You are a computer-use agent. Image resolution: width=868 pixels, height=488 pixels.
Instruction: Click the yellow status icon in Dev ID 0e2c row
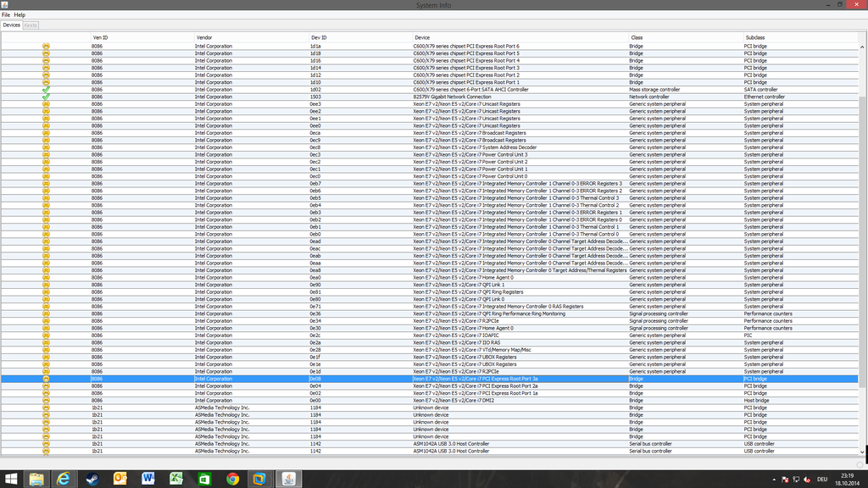click(46, 335)
